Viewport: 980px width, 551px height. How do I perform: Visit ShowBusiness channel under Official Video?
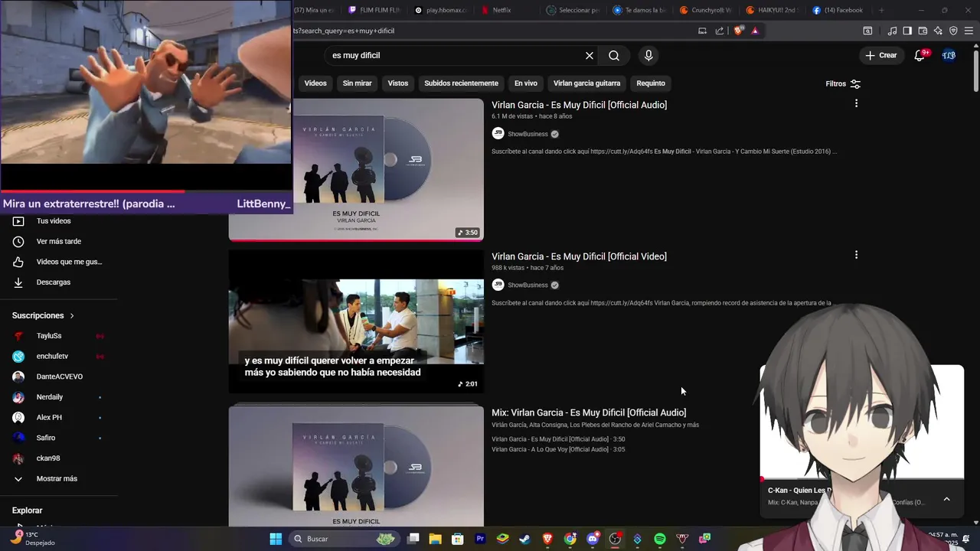[528, 285]
